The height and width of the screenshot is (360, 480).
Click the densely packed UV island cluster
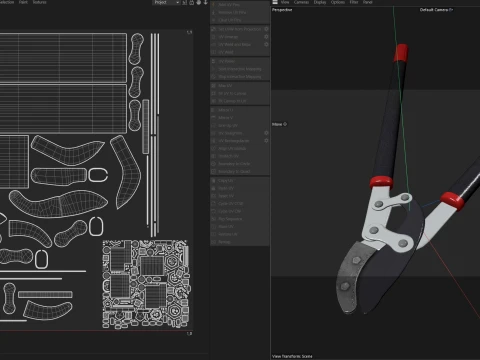[146, 284]
